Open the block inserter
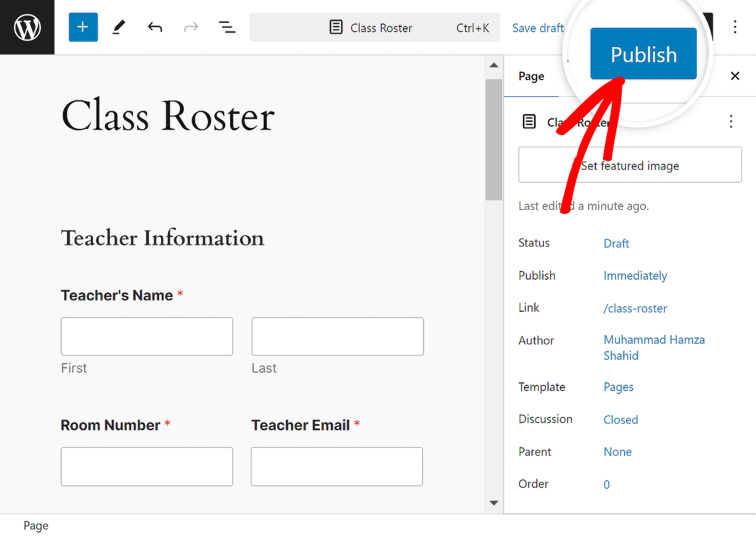Screen dimensions: 756x536 83,27
